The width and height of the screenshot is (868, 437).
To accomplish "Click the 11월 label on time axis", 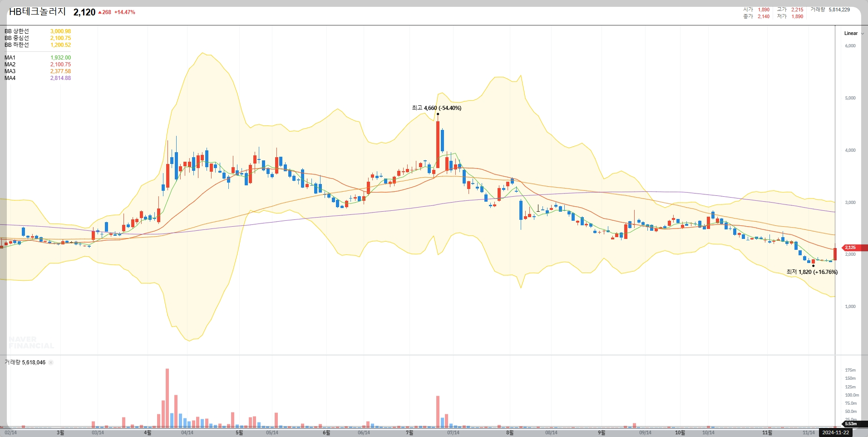I will tap(767, 433).
